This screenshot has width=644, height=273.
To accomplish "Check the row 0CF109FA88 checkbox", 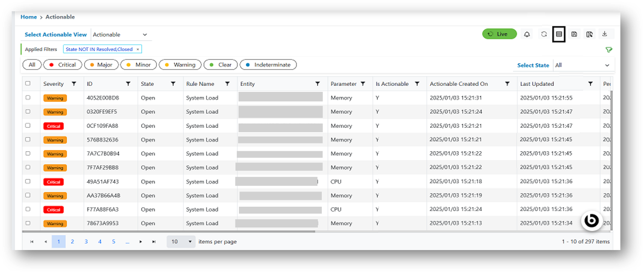I will pos(28,125).
